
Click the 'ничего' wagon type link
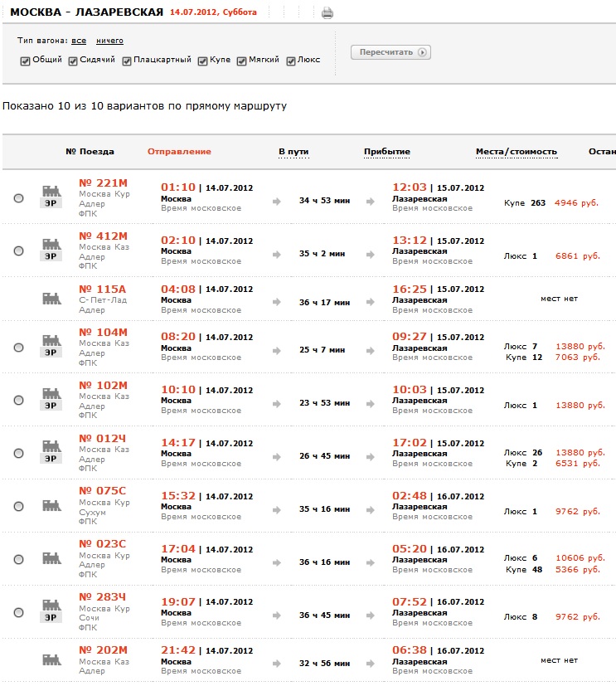pos(109,41)
